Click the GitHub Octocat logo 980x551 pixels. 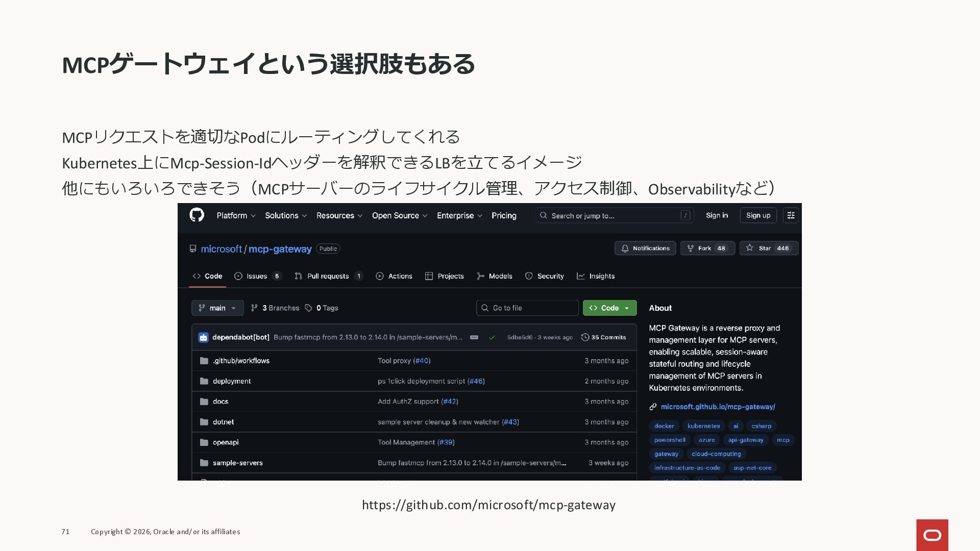tap(197, 215)
